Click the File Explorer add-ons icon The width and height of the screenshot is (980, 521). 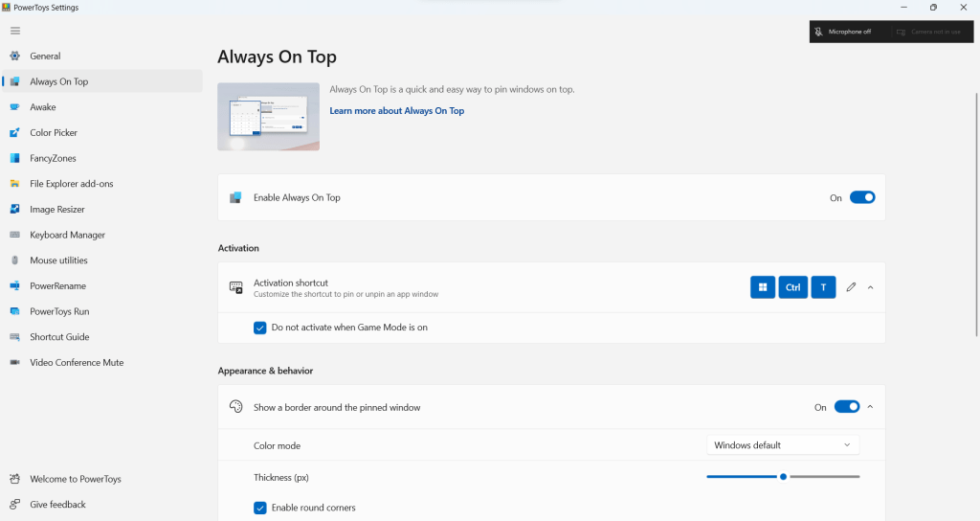tap(15, 183)
